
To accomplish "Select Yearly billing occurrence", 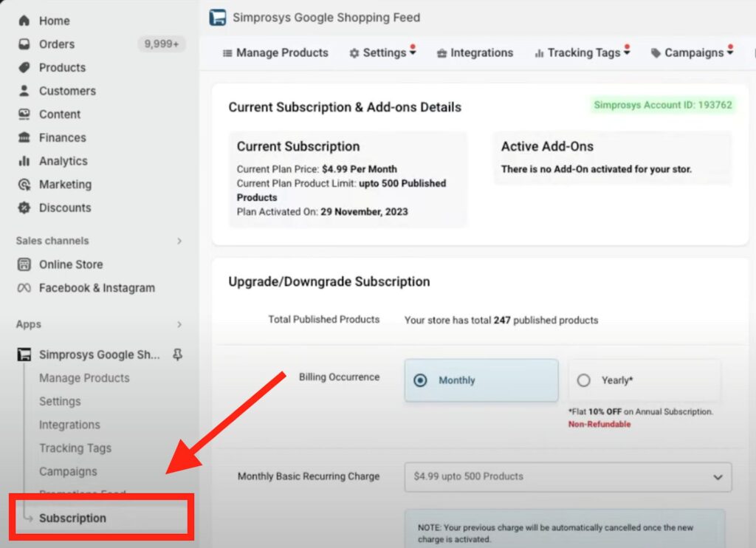I will tap(644, 380).
